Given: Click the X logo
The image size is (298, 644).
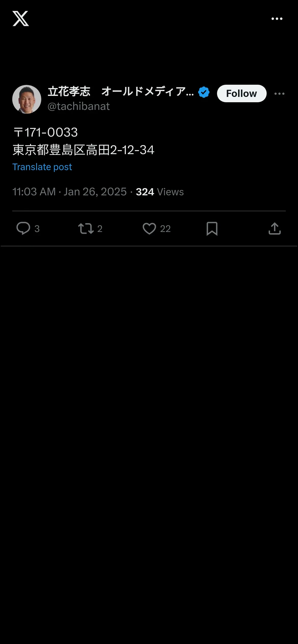Looking at the screenshot, I should (21, 19).
